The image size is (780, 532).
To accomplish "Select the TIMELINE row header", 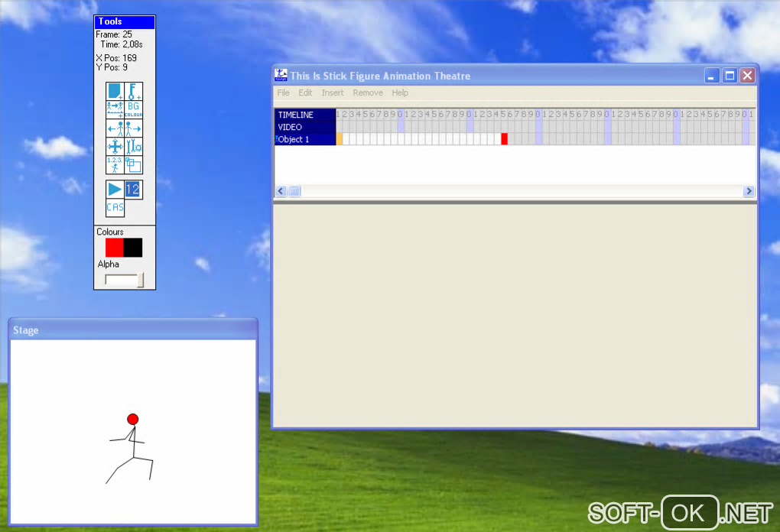I will coord(305,115).
